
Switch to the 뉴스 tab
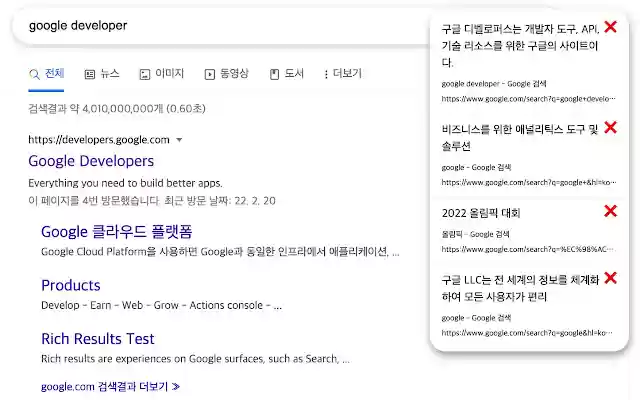point(102,73)
